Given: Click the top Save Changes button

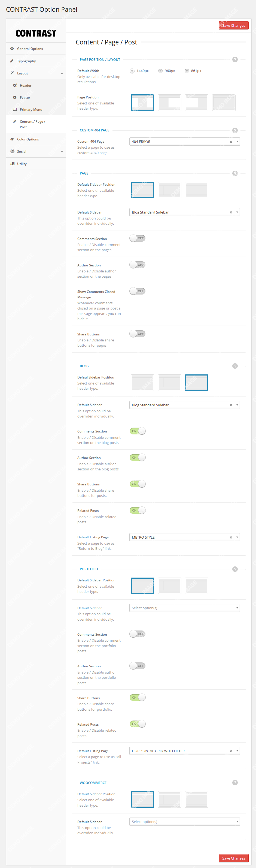Looking at the screenshot, I should click(x=233, y=26).
